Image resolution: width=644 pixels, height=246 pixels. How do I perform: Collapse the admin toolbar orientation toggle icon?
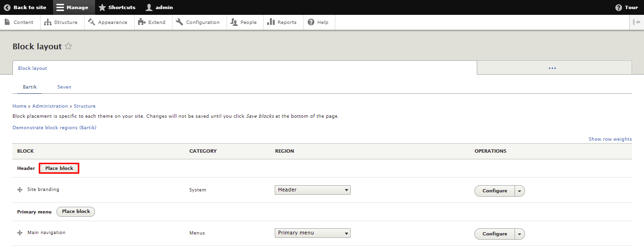(x=636, y=22)
